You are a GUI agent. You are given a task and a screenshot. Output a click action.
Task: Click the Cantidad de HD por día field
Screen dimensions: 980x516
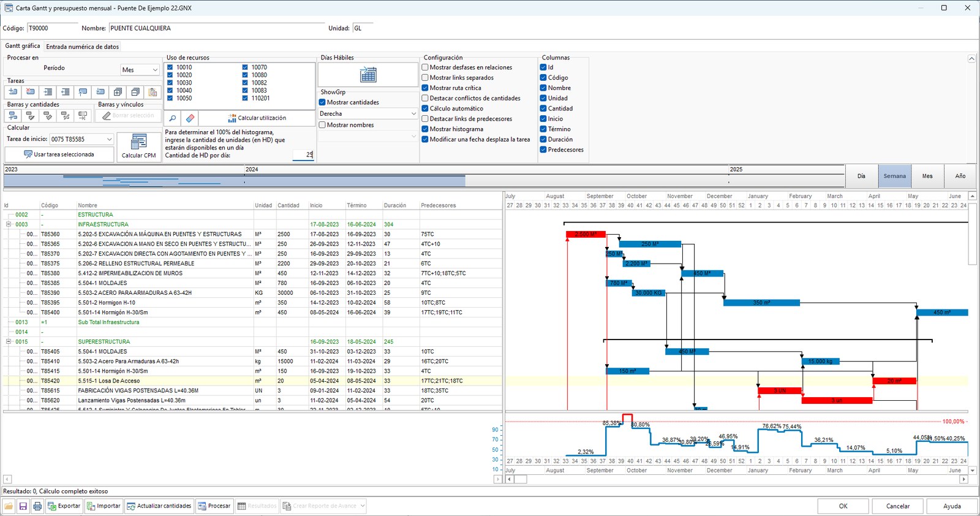[303, 155]
